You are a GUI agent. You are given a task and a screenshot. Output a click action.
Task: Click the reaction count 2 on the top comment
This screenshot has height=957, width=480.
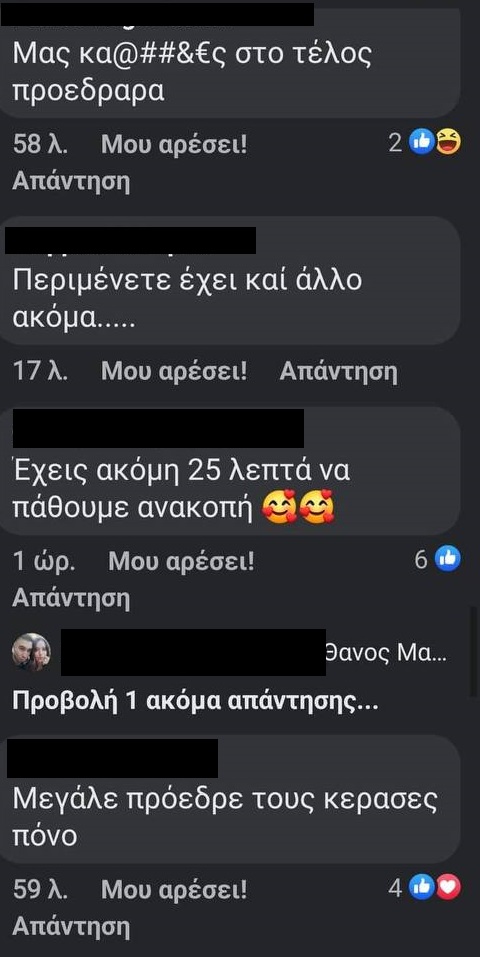[396, 143]
